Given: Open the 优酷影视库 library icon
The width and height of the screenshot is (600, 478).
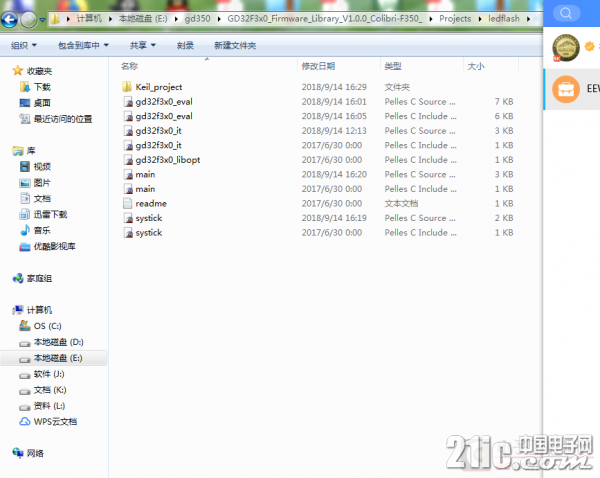Looking at the screenshot, I should coord(25,246).
